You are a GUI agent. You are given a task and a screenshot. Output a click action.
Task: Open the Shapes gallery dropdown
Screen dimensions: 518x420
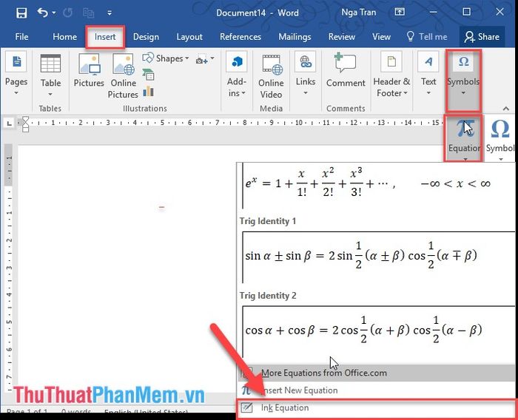(x=166, y=58)
